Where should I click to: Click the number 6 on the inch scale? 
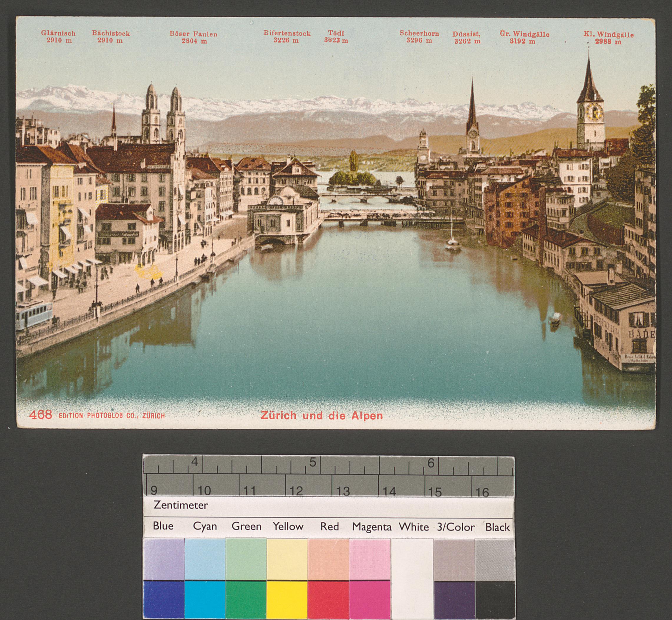click(x=431, y=463)
